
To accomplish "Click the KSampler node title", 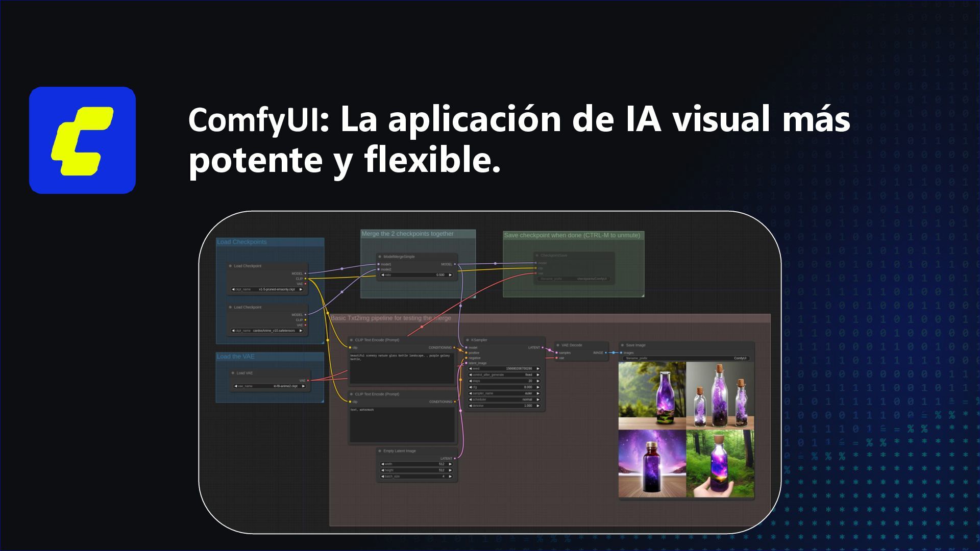I will click(x=479, y=340).
